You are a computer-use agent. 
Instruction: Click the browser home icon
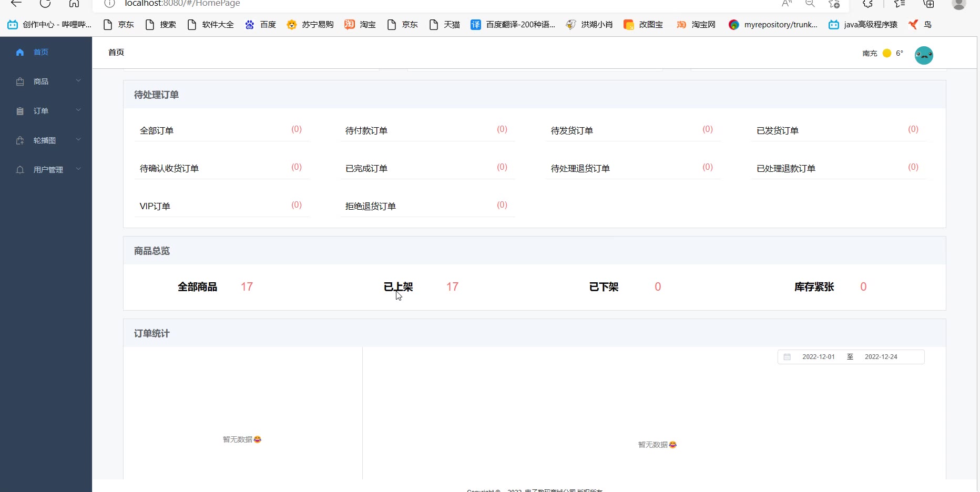tap(74, 4)
